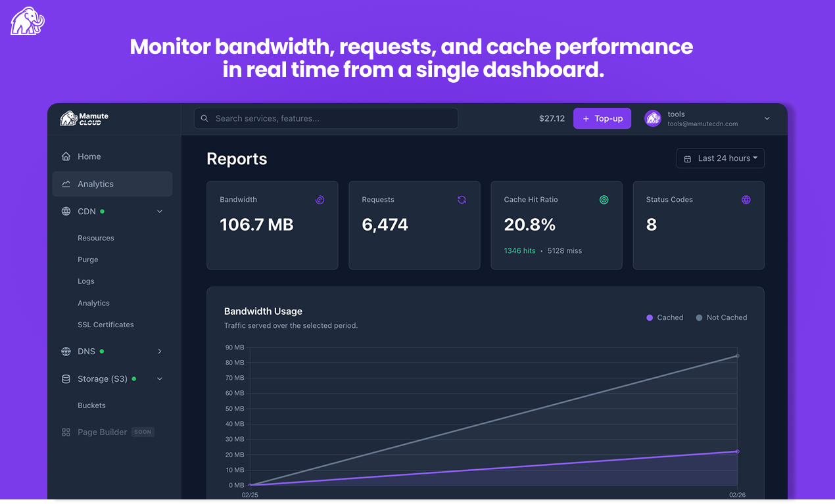Image resolution: width=835 pixels, height=504 pixels.
Task: Open the Purge page from the sidebar
Action: pyautogui.click(x=87, y=259)
